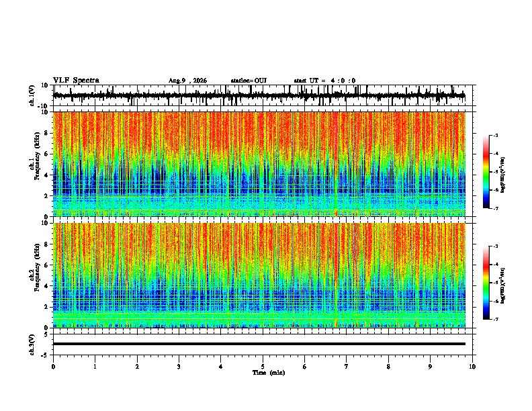Viewport: 532px width, 411px height.
Task: Click the "5" tick of ch.3(V) axis
Action: coord(47,334)
